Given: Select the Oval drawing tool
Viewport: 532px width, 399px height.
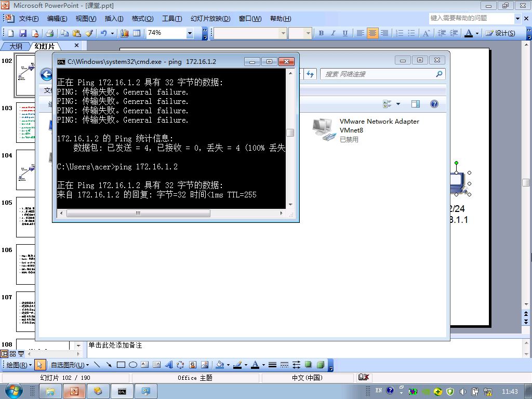Looking at the screenshot, I should [x=132, y=365].
